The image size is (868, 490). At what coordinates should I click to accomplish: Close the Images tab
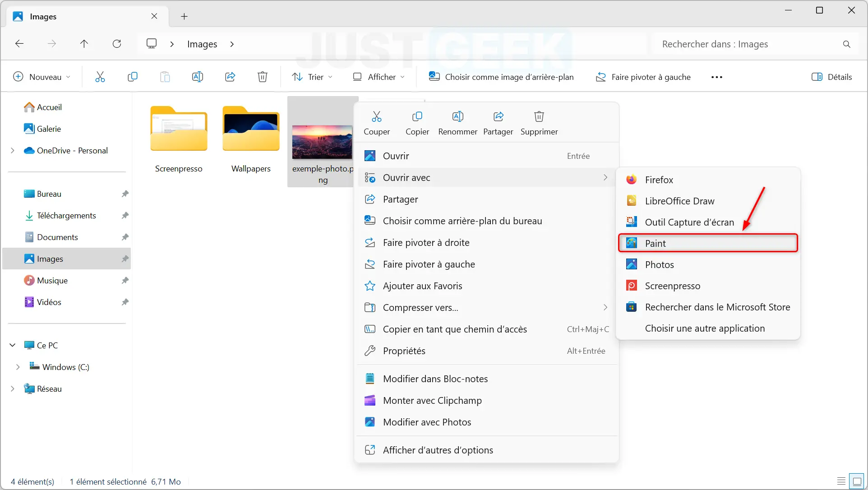click(x=154, y=16)
